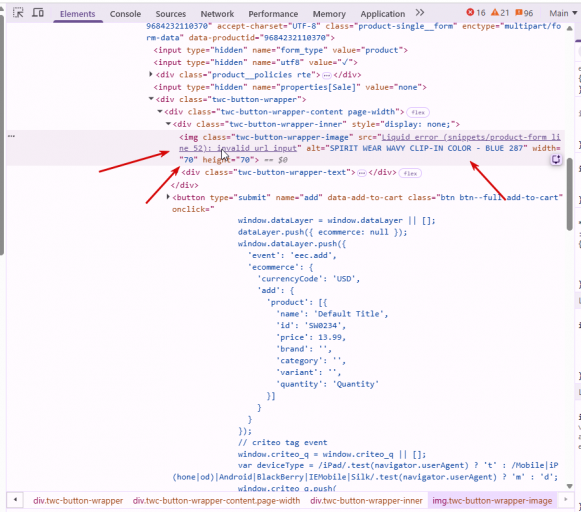Expand the add-to-cart button element
This screenshot has height=512, width=581.
pyautogui.click(x=168, y=197)
